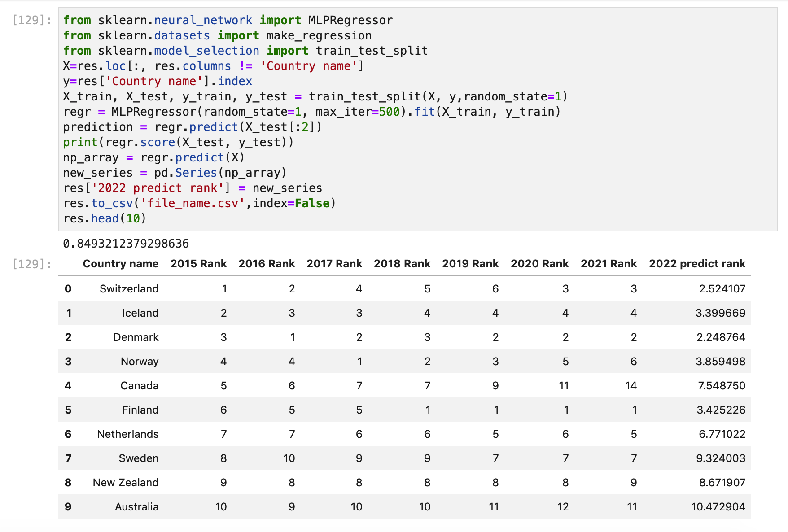This screenshot has height=532, width=788.
Task: Click the y=res['Country name'].index line
Action: tap(158, 81)
